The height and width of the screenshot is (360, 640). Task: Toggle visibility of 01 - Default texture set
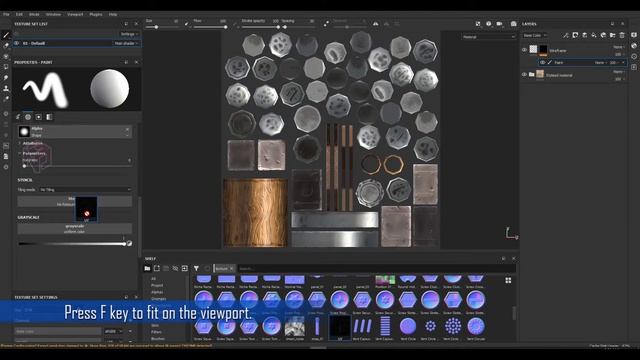(17, 43)
